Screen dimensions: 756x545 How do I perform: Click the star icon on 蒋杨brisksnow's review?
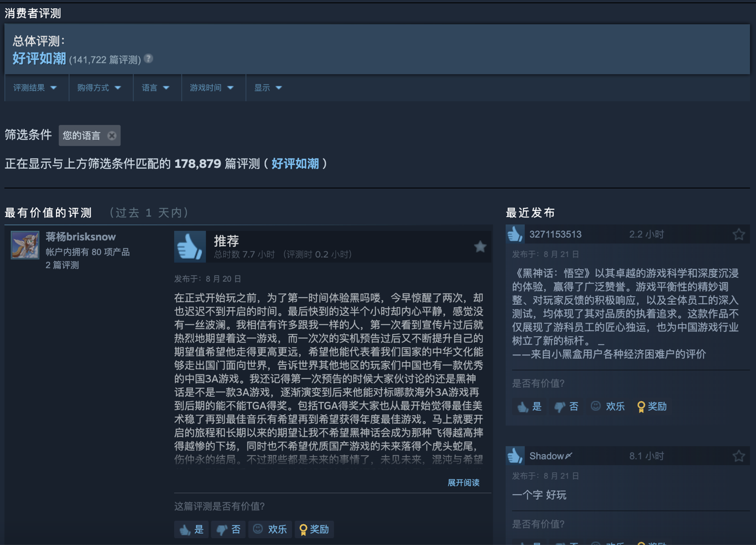480,247
